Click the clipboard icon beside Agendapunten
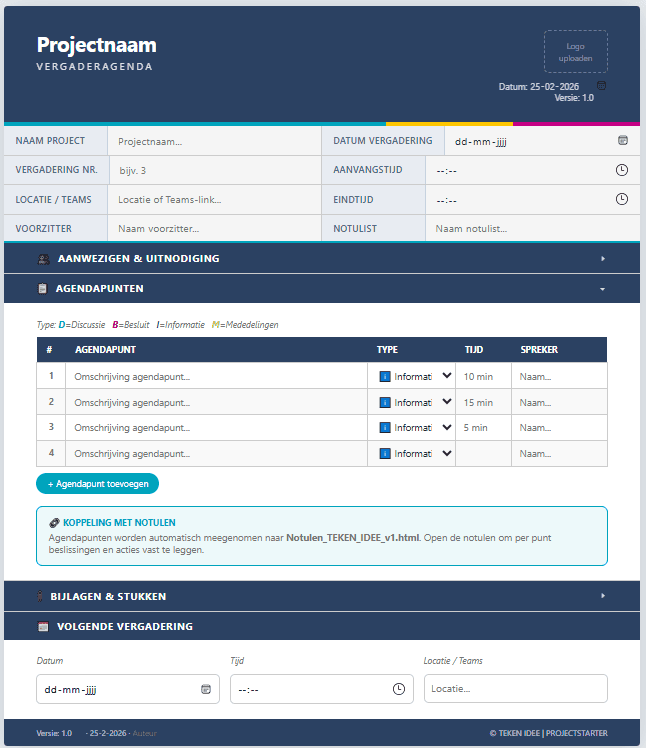Viewport: 646px width, 748px height. [x=42, y=289]
